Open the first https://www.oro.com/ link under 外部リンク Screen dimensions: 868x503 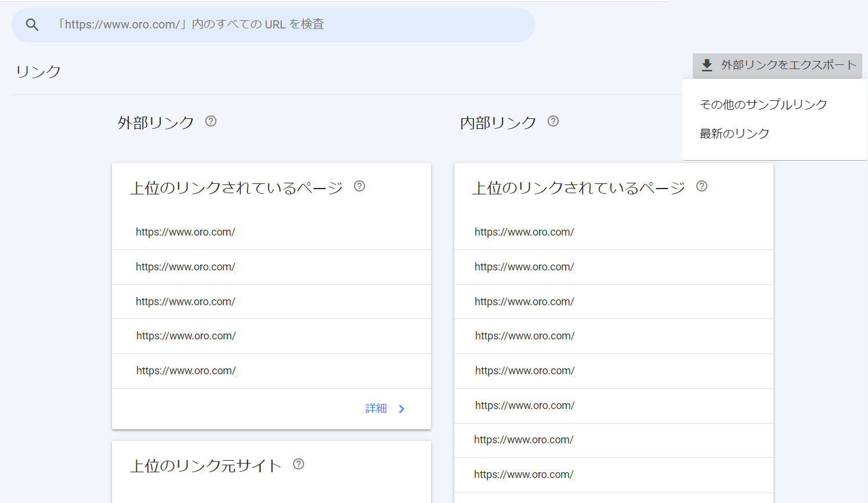pos(185,231)
